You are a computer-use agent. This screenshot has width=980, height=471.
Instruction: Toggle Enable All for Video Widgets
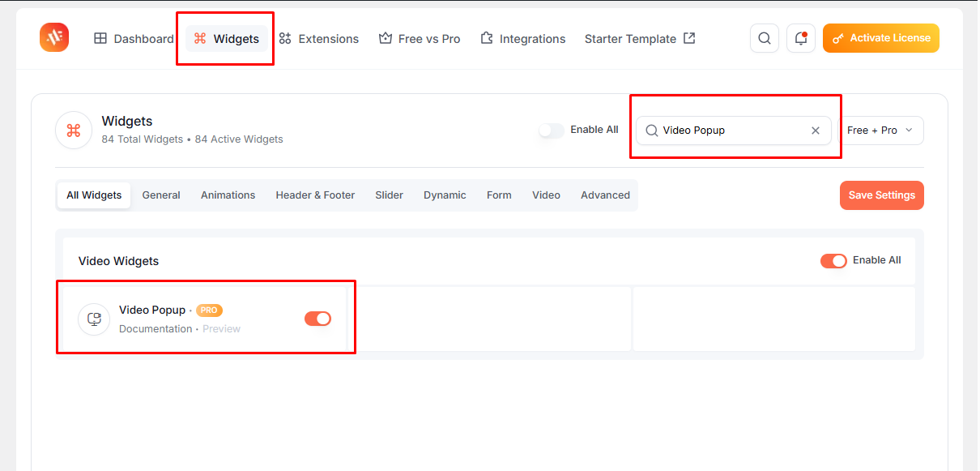[x=833, y=261]
